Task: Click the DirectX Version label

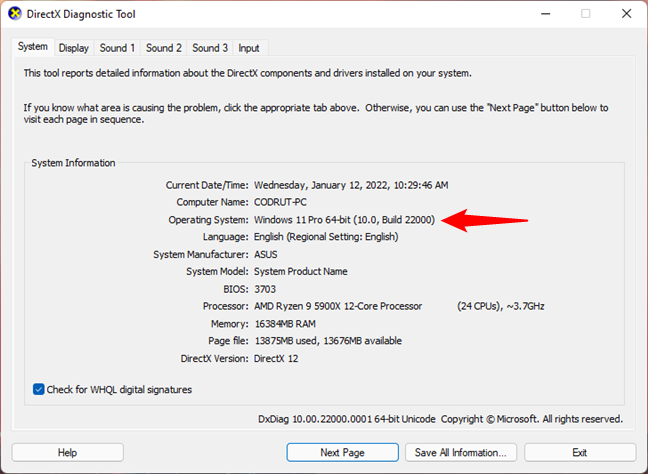Action: point(214,358)
